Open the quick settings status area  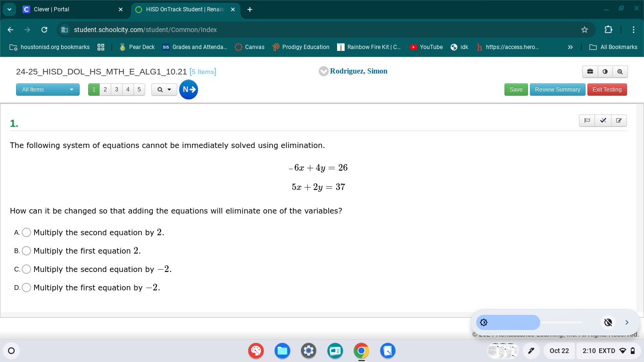point(609,351)
